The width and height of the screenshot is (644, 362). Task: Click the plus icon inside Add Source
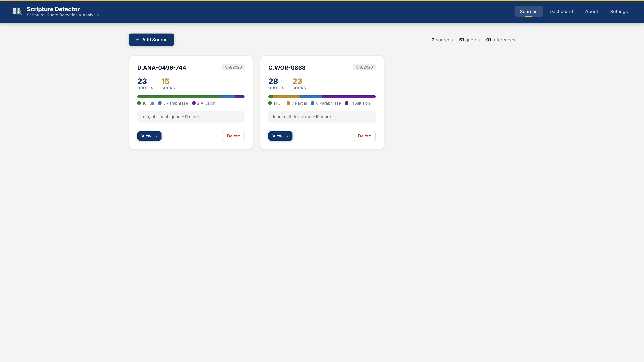138,40
